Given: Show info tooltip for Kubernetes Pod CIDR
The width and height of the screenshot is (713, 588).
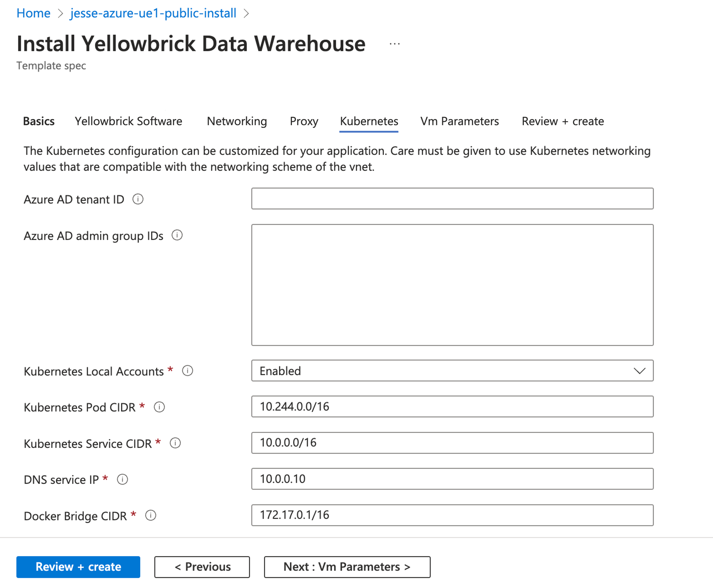Looking at the screenshot, I should click(159, 407).
